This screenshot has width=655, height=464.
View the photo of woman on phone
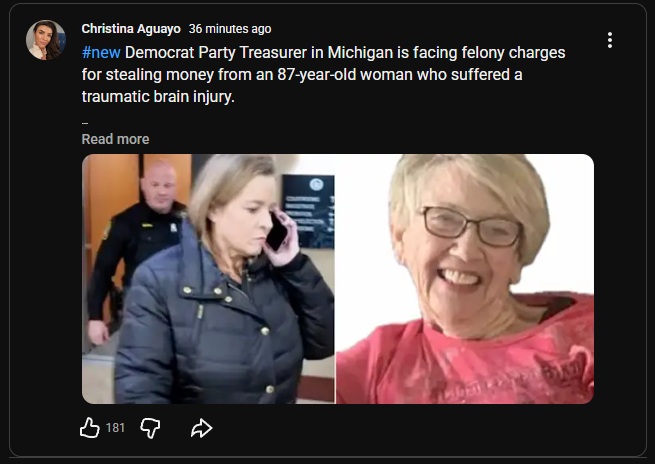click(x=208, y=279)
